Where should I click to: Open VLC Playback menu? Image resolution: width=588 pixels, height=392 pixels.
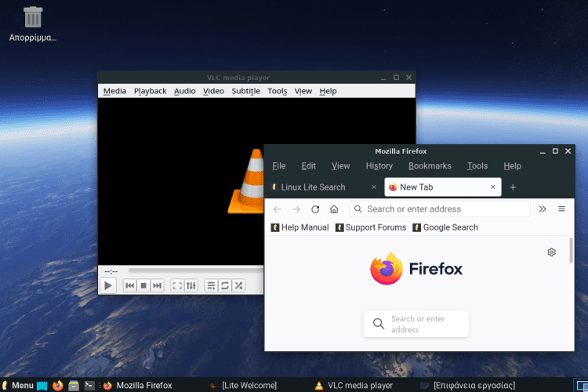(150, 91)
